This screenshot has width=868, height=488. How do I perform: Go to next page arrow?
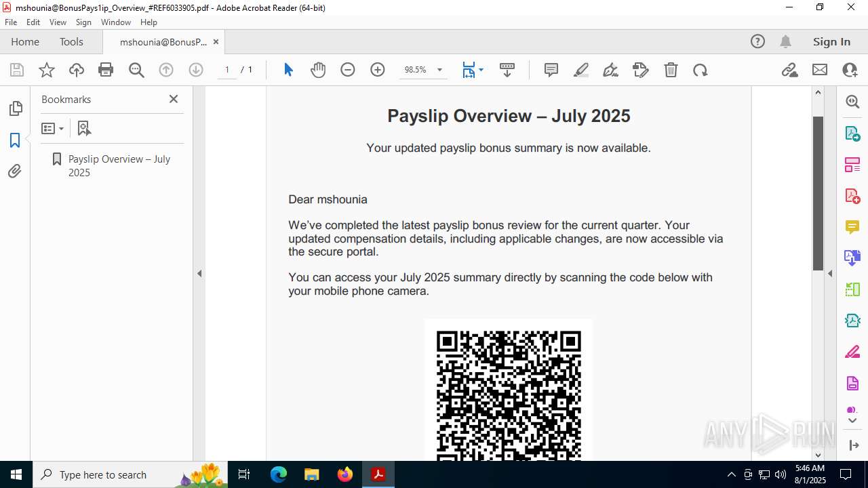tap(196, 70)
